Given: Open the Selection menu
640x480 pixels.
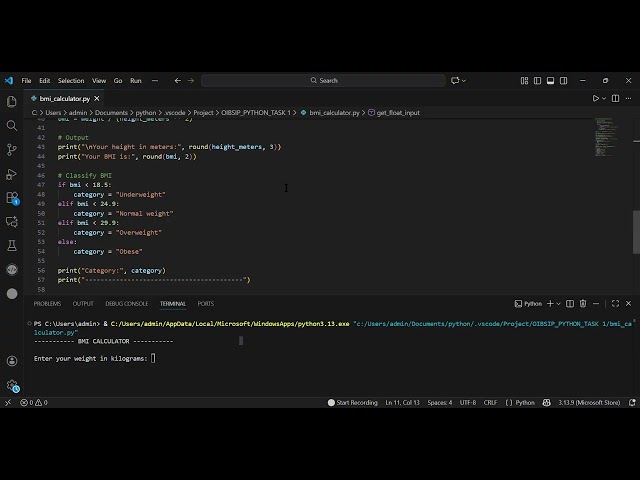Looking at the screenshot, I should tap(71, 80).
